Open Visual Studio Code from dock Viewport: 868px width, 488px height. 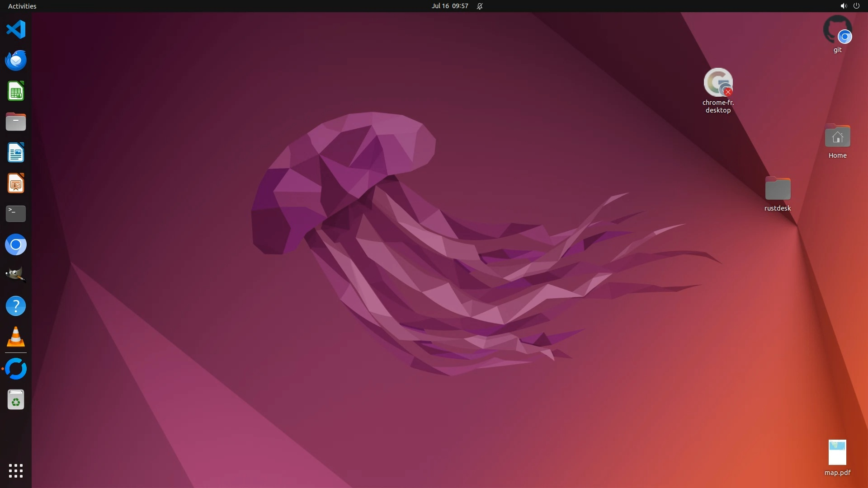[16, 30]
